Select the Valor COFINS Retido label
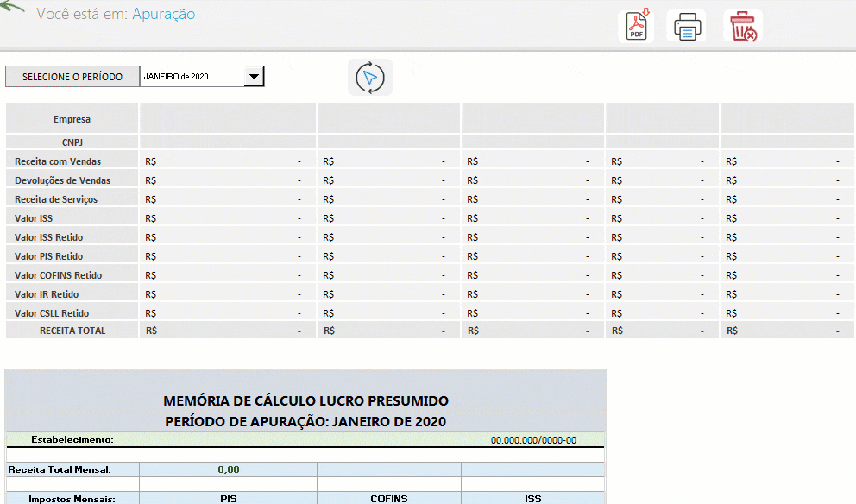This screenshot has width=856, height=504. 58,275
